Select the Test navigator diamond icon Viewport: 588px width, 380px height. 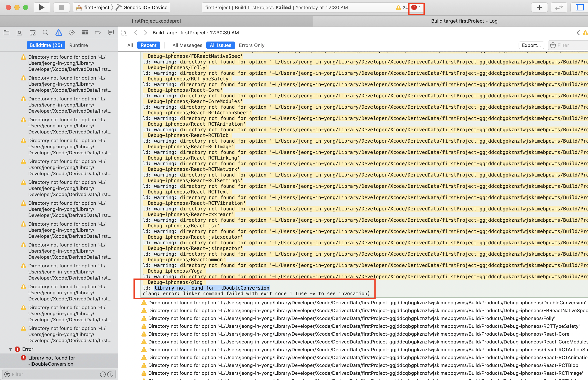pyautogui.click(x=72, y=33)
